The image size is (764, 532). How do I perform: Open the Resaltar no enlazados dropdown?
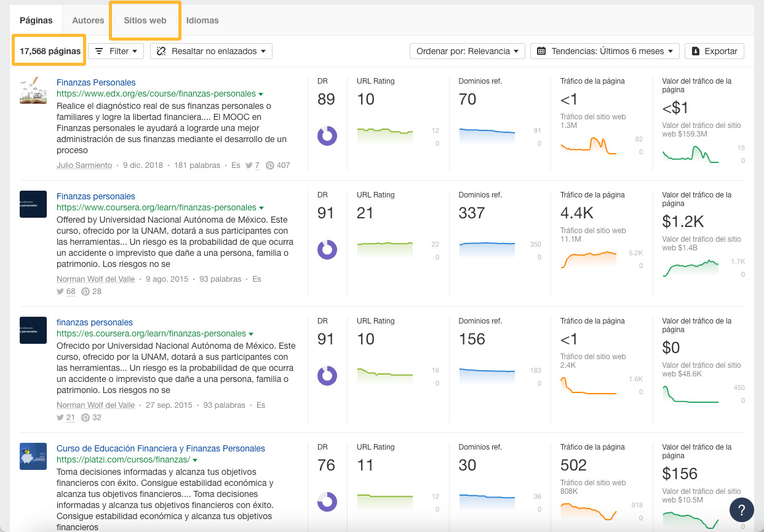click(x=210, y=51)
